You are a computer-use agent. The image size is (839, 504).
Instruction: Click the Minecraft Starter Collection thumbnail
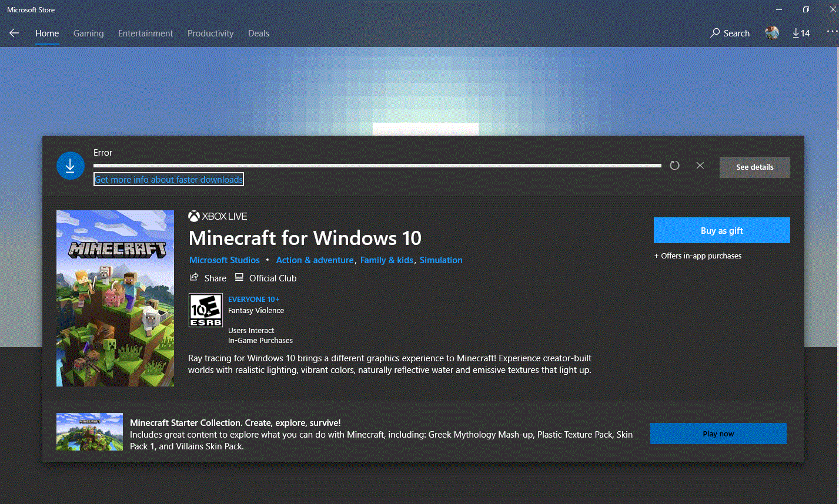(x=89, y=432)
